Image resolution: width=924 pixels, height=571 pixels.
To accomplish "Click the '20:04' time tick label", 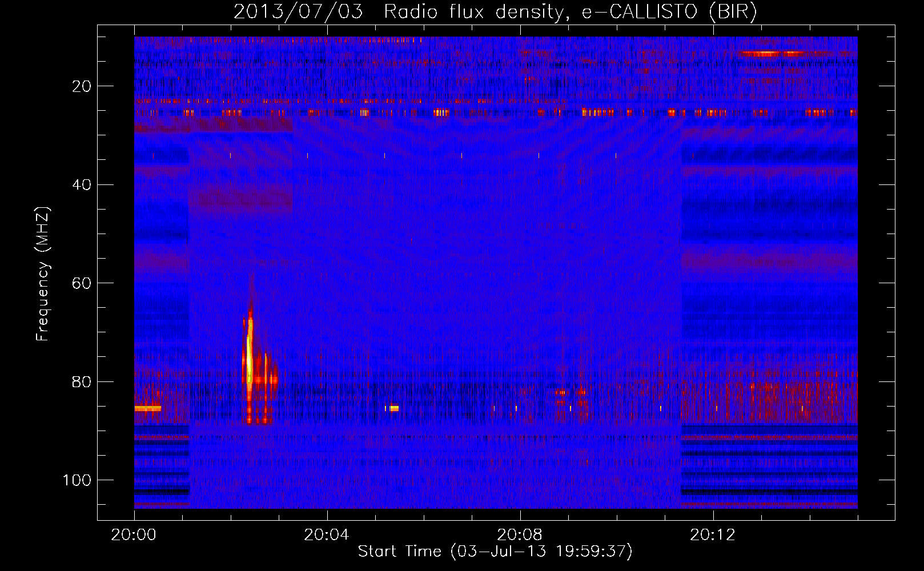I will pos(327,535).
